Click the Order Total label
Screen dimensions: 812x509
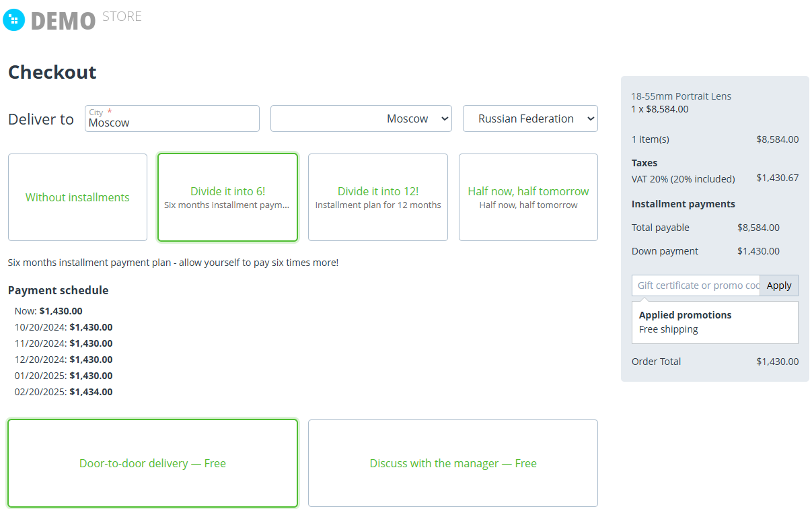(656, 362)
